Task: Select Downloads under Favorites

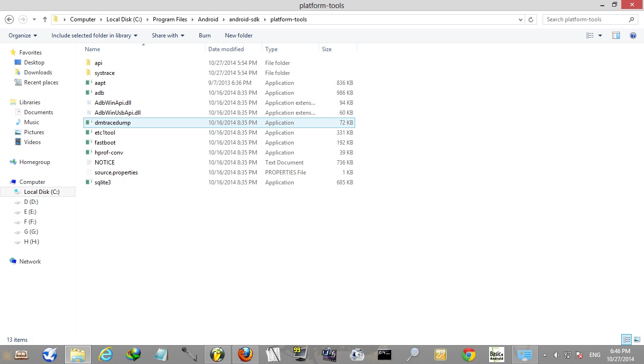Action: 38,73
